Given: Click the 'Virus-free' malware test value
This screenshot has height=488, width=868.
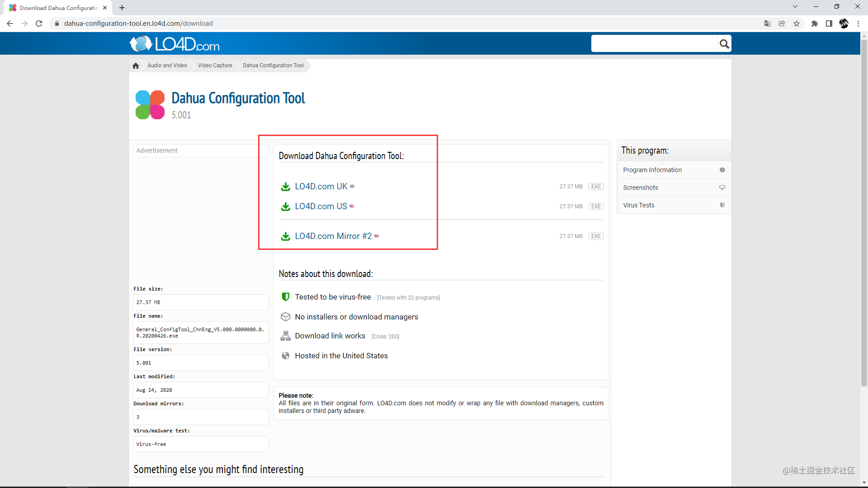Looking at the screenshot, I should point(201,444).
